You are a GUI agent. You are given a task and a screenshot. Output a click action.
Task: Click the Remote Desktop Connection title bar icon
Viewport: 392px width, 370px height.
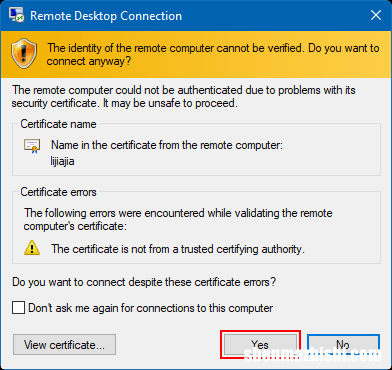[16, 15]
